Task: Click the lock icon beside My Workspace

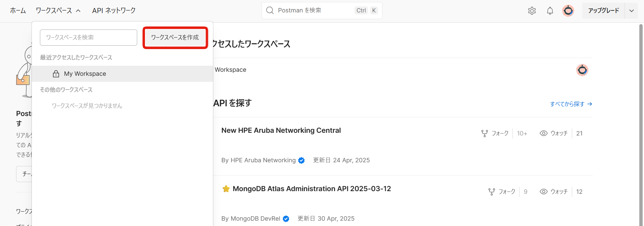Action: (x=56, y=74)
